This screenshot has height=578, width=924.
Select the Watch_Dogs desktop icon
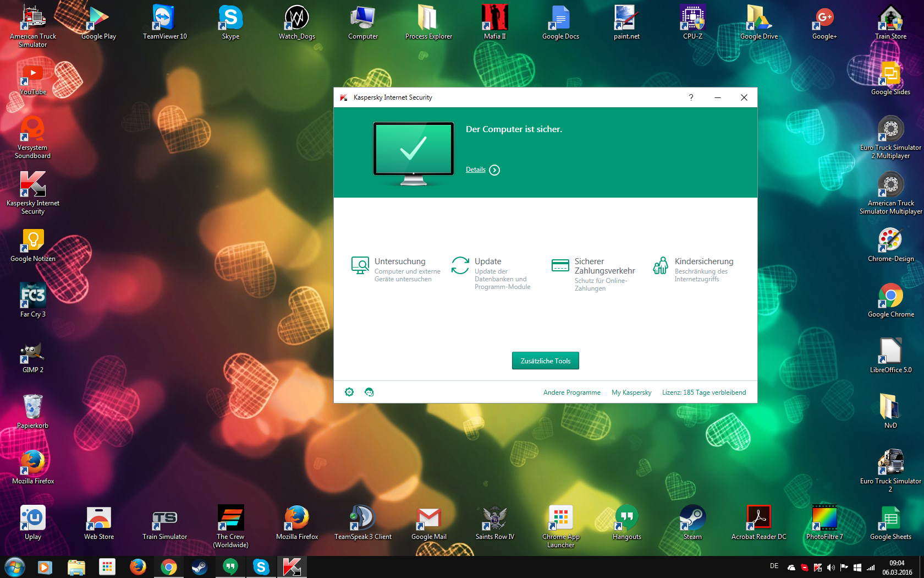coord(297,22)
